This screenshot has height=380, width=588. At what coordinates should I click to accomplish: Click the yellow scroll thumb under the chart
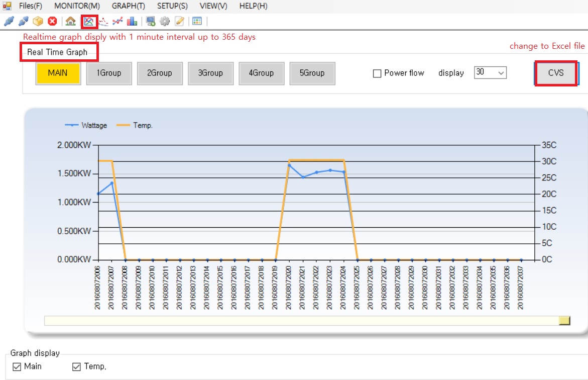(564, 321)
